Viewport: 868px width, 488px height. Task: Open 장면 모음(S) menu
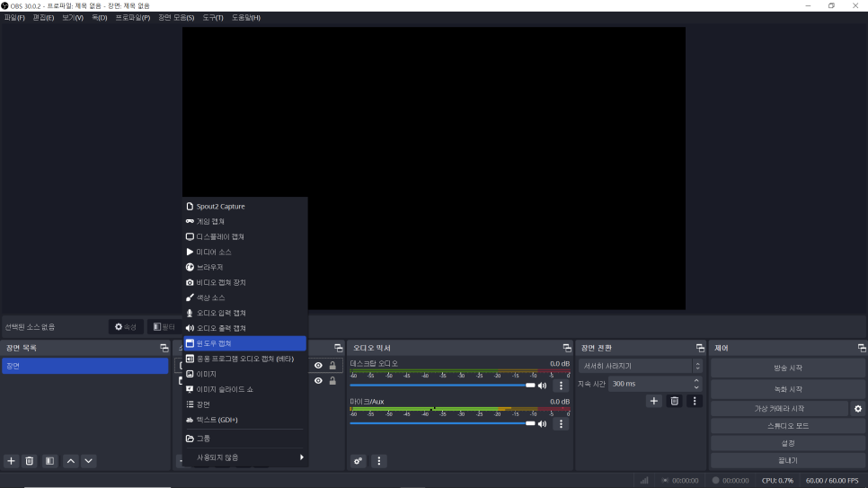pyautogui.click(x=176, y=18)
